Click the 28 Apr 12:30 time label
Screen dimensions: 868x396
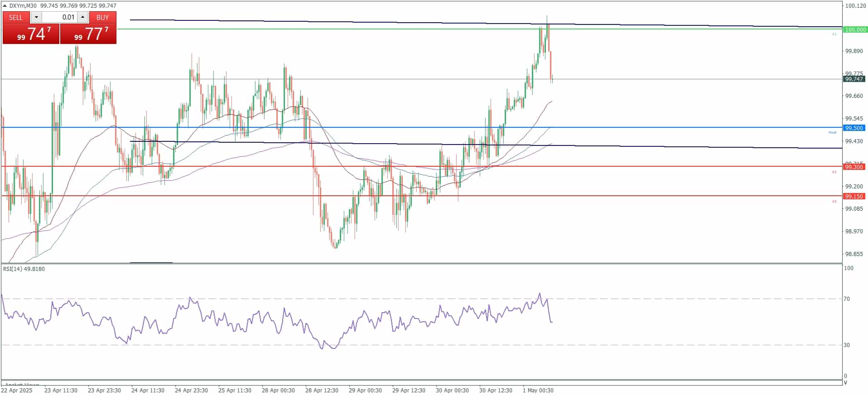322,391
